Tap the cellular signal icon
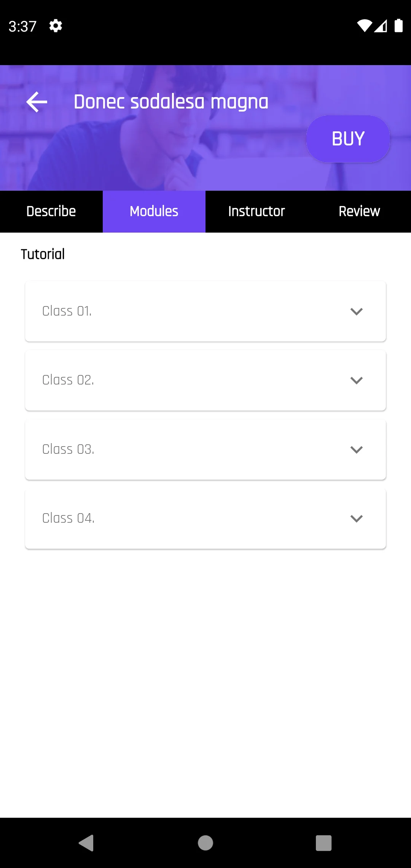This screenshot has width=411, height=868. pyautogui.click(x=381, y=26)
